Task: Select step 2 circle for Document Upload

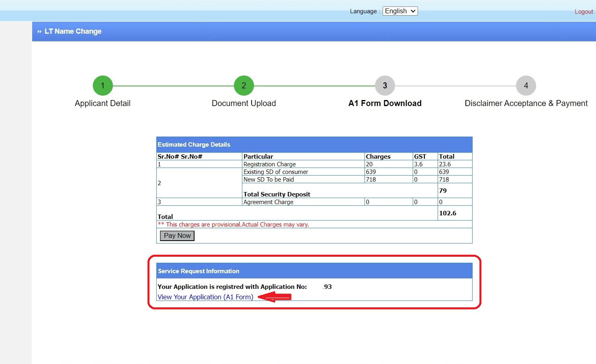Action: [244, 86]
